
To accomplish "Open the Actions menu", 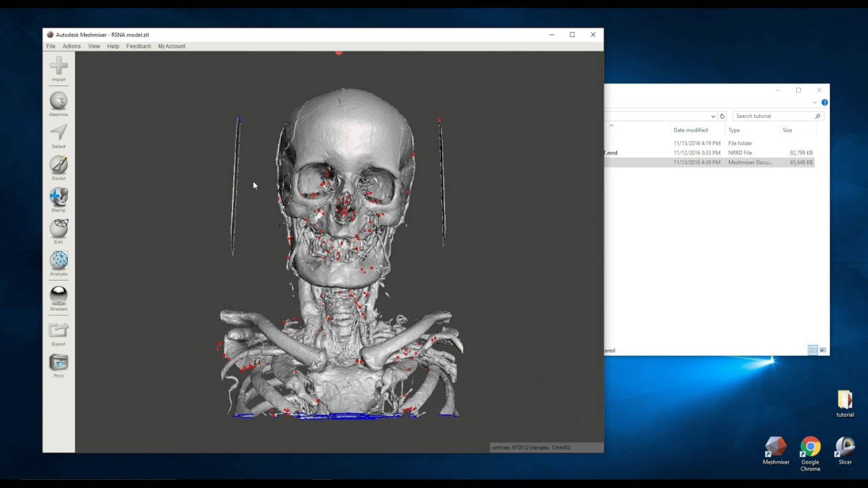I will (x=71, y=46).
